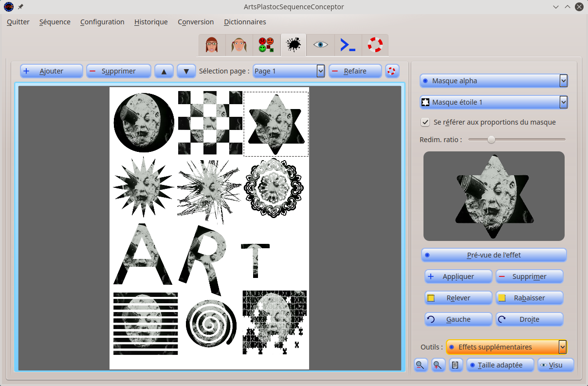Click the page-fit bracket icon button
This screenshot has width=588, height=386.
(456, 365)
